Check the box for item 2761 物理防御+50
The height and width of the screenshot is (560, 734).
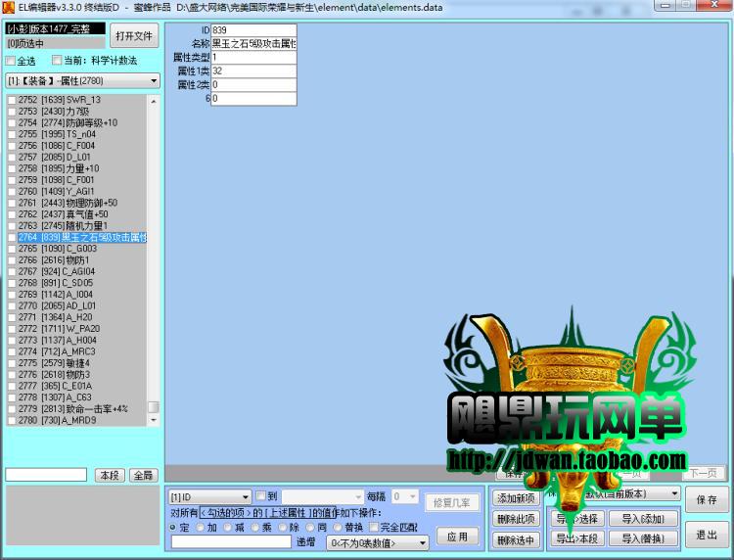(x=12, y=203)
